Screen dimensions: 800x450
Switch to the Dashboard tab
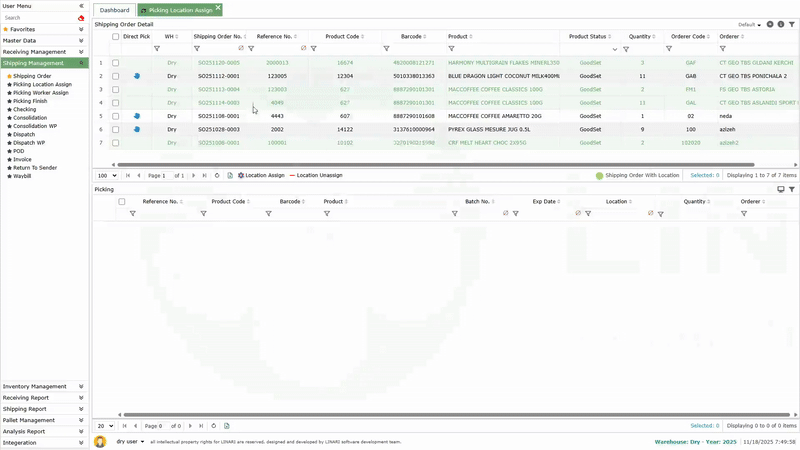[x=114, y=9]
